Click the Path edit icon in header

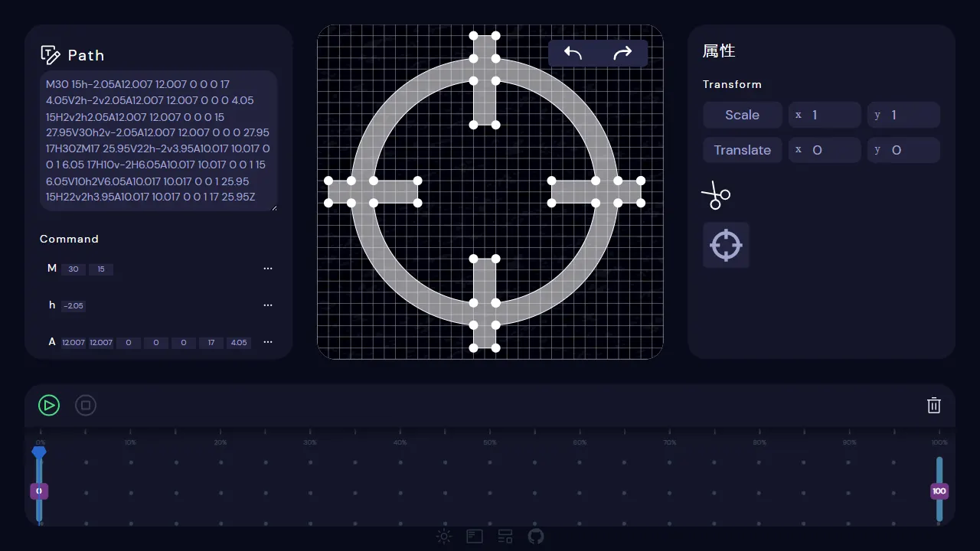pos(51,55)
